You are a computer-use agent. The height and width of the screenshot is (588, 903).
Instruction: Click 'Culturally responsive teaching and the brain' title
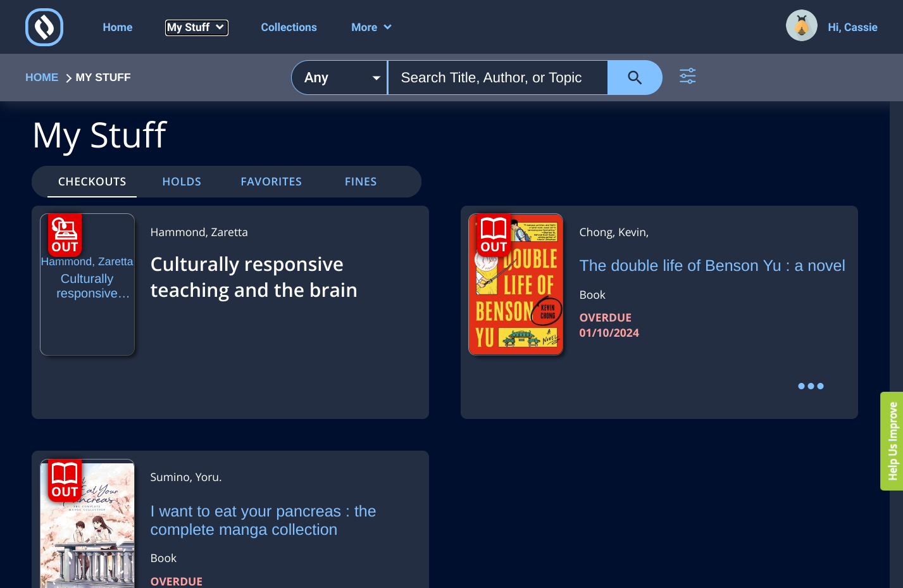pos(254,277)
